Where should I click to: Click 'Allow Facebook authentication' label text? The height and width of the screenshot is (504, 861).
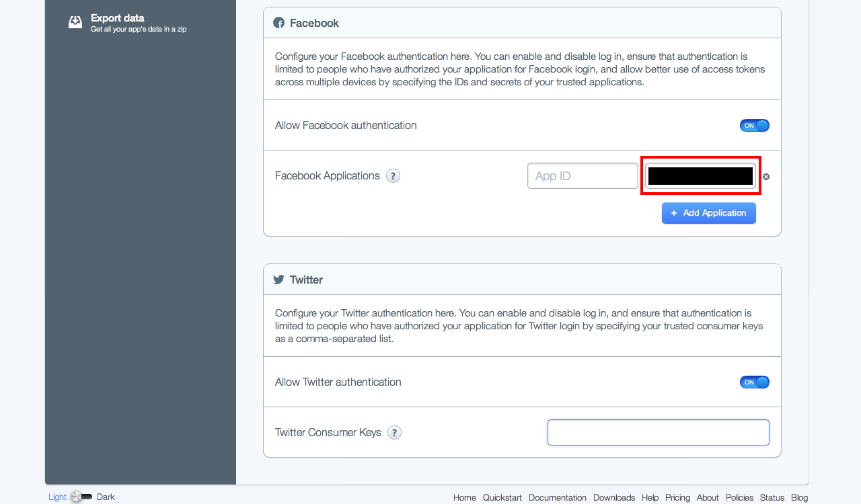point(346,126)
